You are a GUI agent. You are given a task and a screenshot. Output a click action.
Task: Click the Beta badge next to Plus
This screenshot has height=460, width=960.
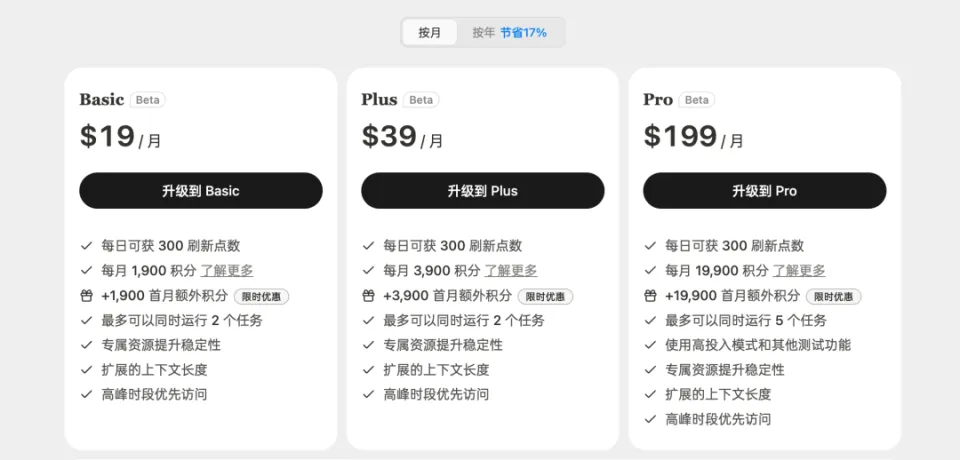[421, 100]
